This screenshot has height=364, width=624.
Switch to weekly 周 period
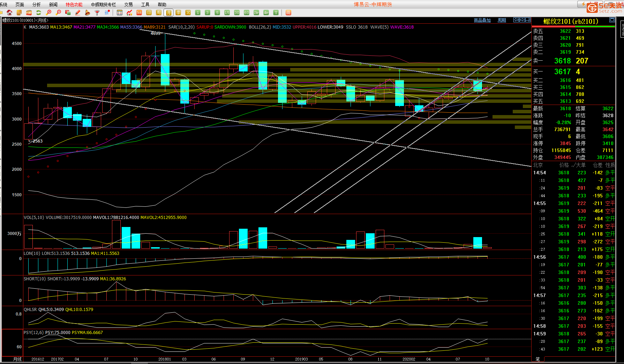159,13
